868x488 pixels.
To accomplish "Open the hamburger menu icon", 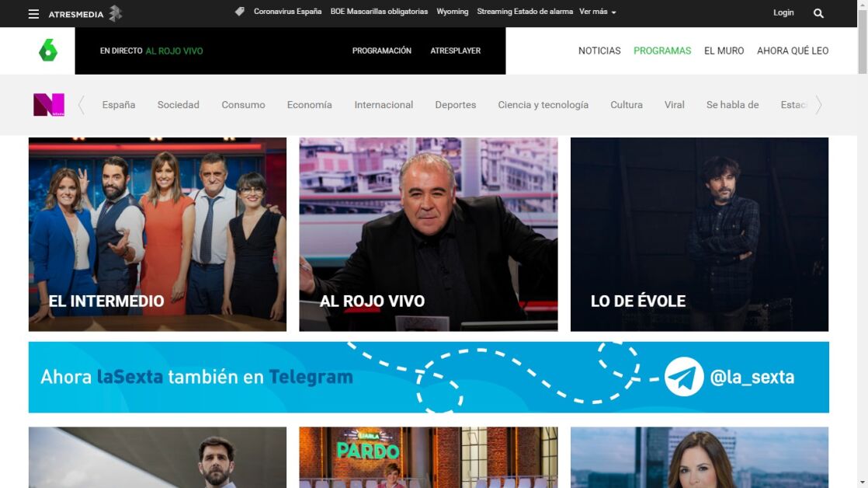I will (x=33, y=14).
